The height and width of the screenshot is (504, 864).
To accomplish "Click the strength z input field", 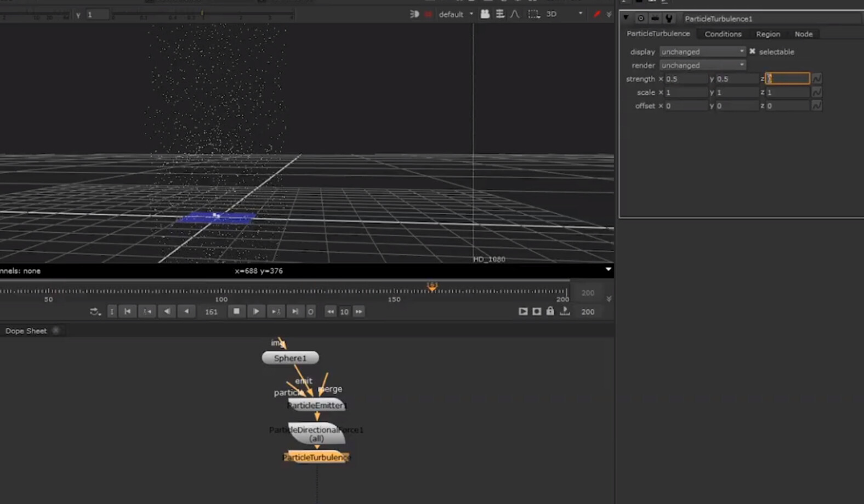I will click(x=787, y=78).
